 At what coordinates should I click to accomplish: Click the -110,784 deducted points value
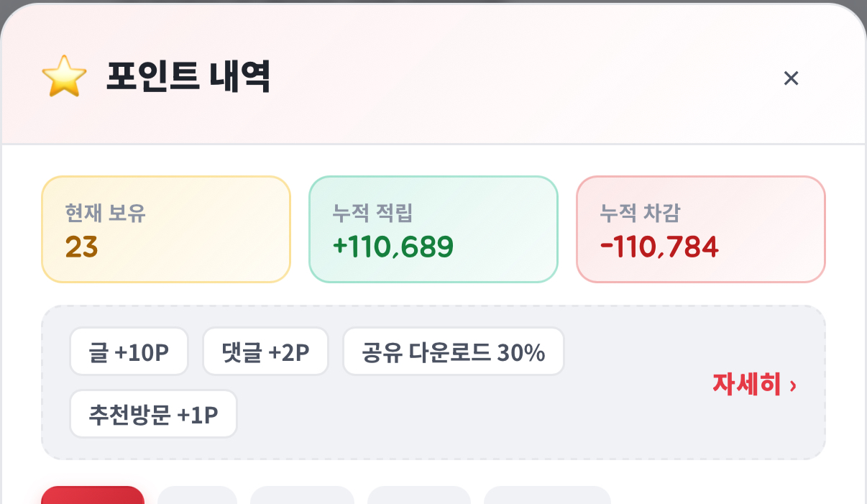click(659, 247)
